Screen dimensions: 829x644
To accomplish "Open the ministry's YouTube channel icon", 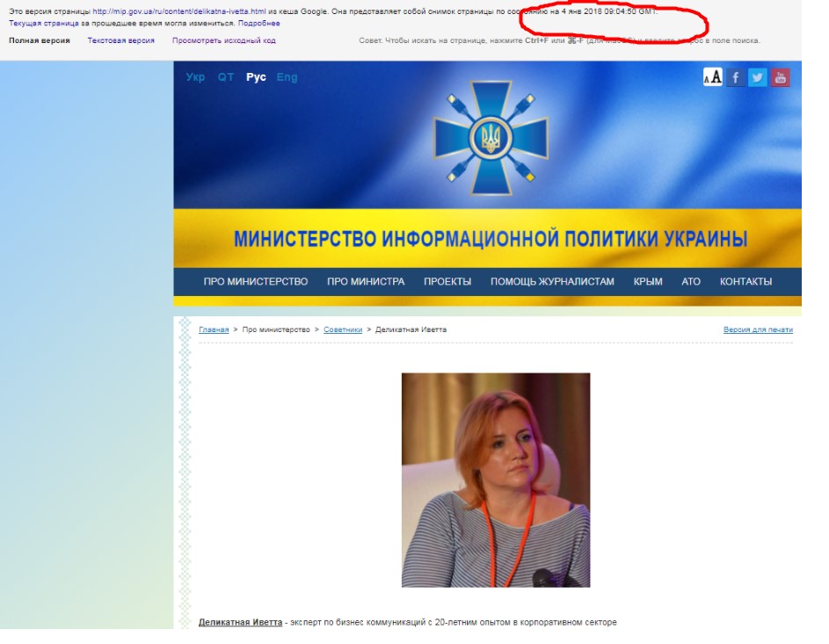I will coord(781,77).
